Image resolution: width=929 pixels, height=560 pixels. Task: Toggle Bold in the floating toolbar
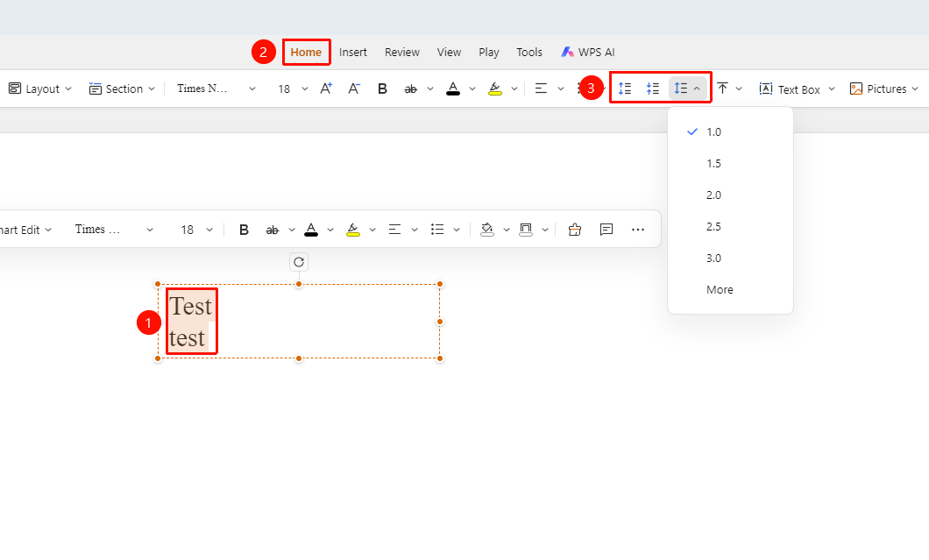click(244, 230)
